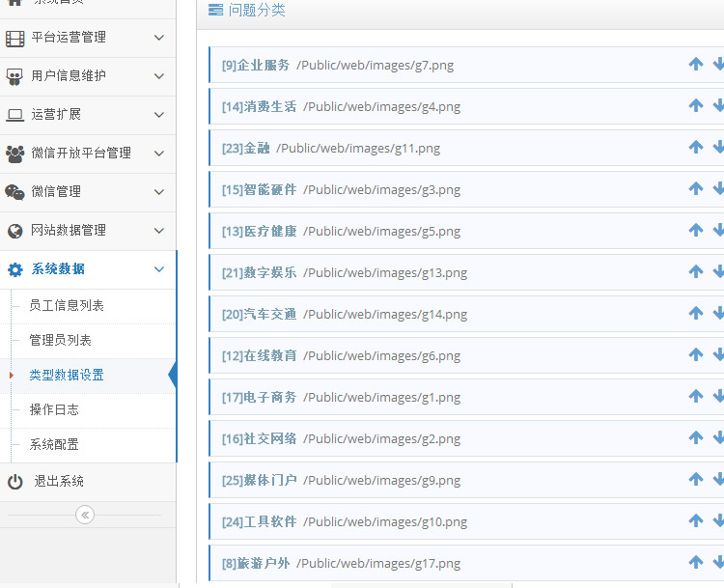The image size is (724, 588).
Task: Collapse the sidebar with double-arrow button
Action: [85, 515]
